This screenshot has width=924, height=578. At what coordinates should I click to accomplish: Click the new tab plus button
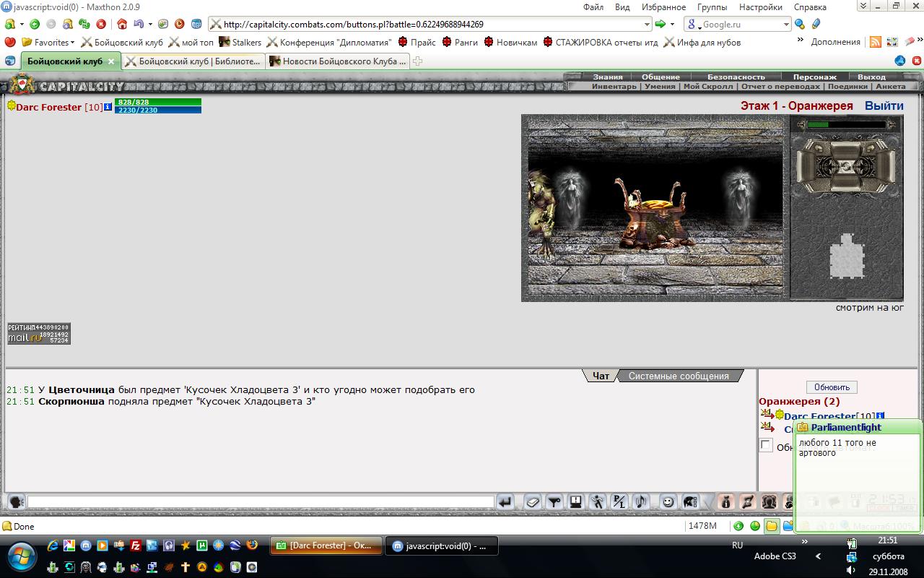point(417,61)
